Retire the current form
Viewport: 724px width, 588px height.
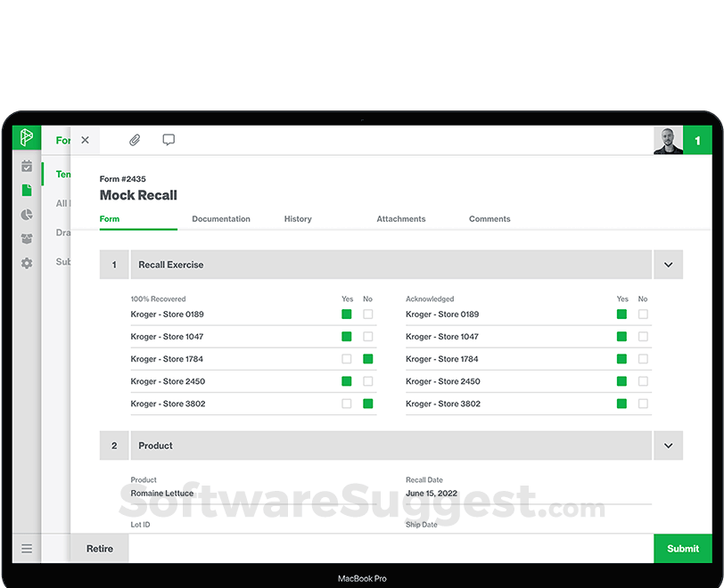pos(99,549)
